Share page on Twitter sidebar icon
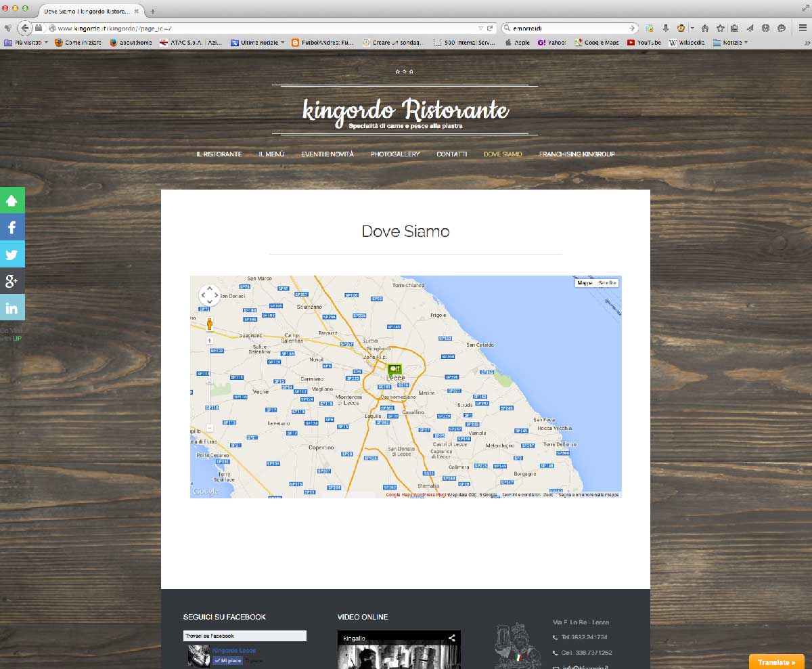This screenshot has width=812, height=669. tap(12, 254)
